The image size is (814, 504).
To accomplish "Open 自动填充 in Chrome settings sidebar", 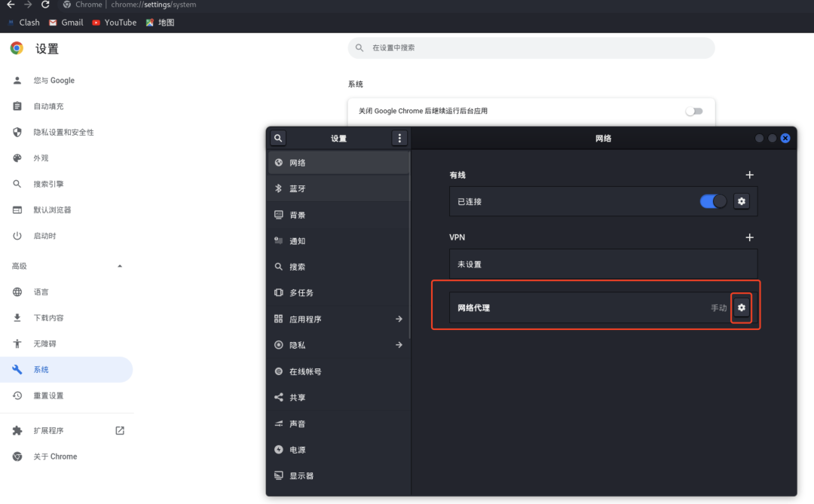I will [66, 106].
